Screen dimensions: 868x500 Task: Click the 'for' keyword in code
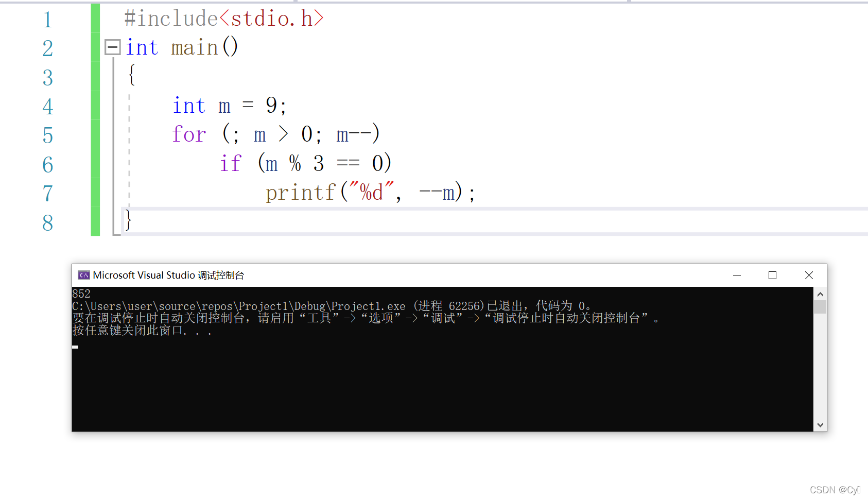[x=189, y=134]
